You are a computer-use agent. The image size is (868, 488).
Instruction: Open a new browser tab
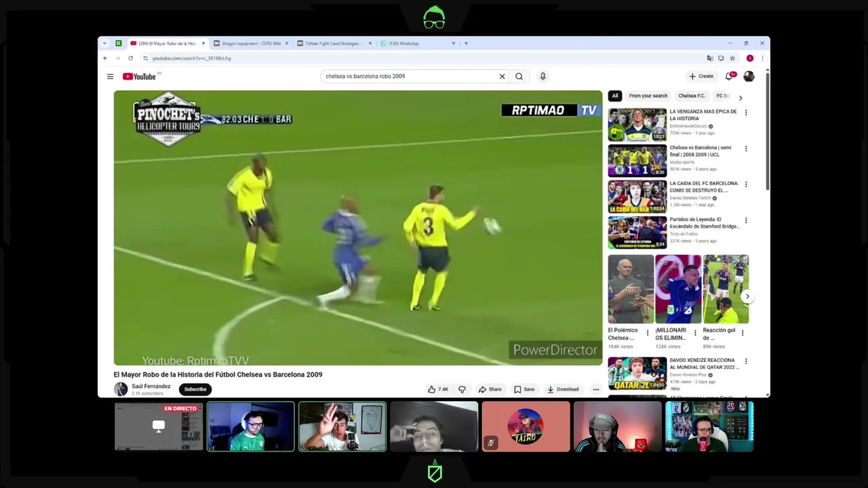[x=466, y=43]
